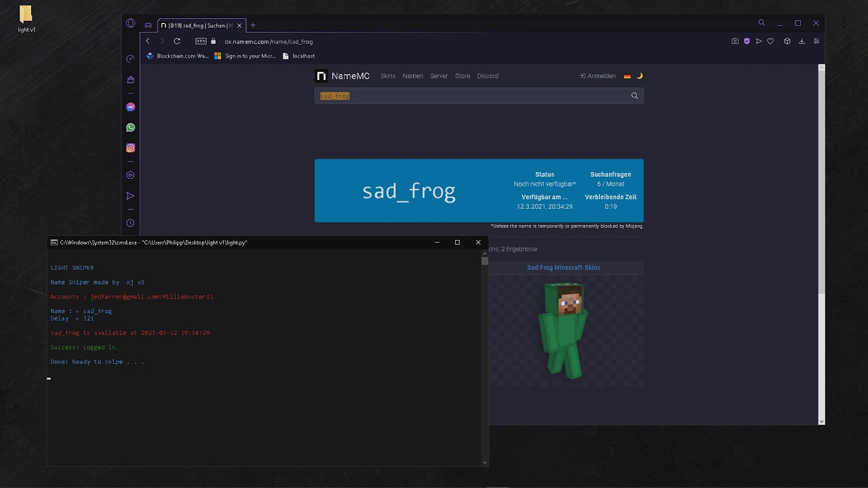
Task: Open GX Control in sidebar
Action: [130, 59]
